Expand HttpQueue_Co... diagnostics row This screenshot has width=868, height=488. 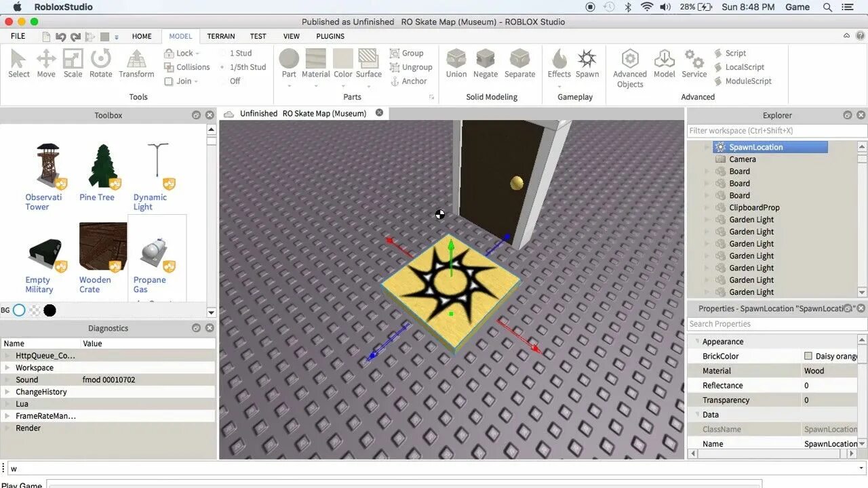[x=7, y=356]
